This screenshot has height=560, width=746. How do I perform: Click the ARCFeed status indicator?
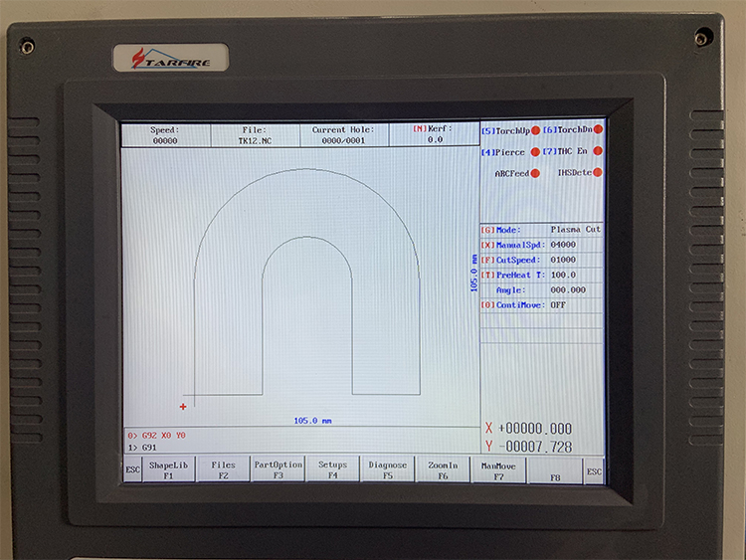coord(535,173)
